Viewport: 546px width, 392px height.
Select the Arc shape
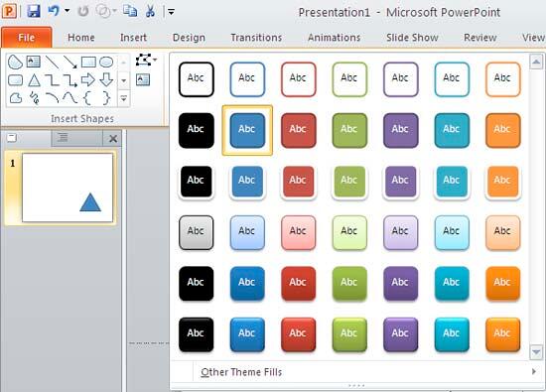pos(52,98)
